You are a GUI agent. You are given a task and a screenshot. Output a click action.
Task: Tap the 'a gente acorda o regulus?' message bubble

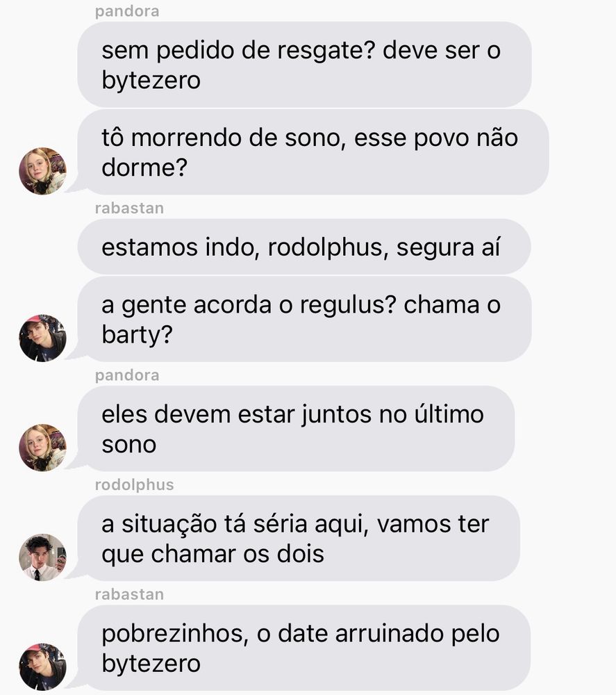[304, 319]
